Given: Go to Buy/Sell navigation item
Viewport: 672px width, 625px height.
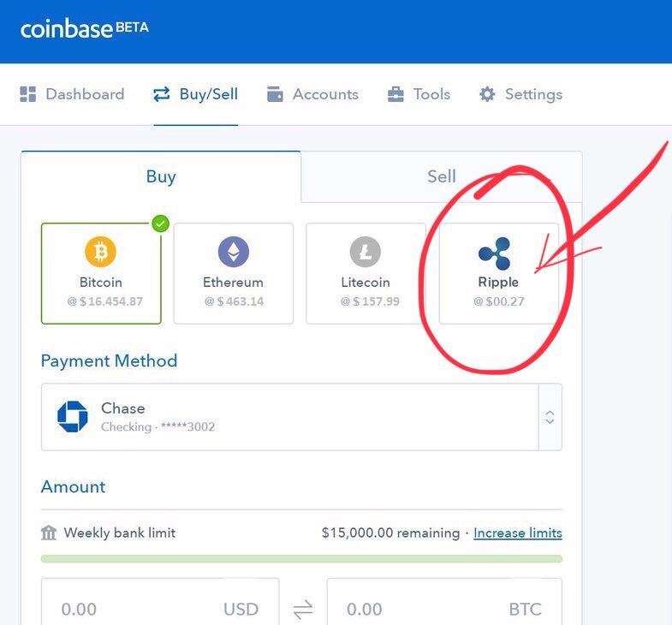Looking at the screenshot, I should [x=195, y=94].
